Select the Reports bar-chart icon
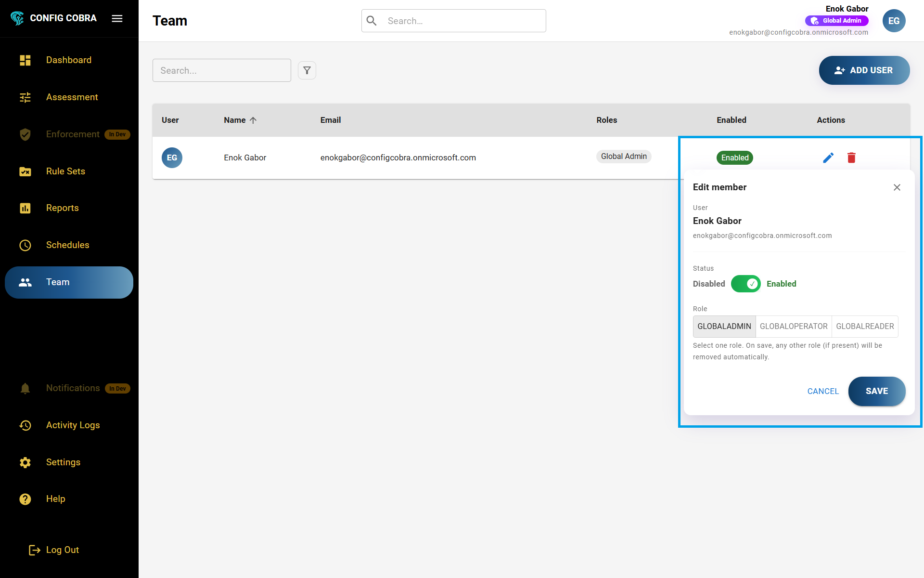 tap(25, 208)
